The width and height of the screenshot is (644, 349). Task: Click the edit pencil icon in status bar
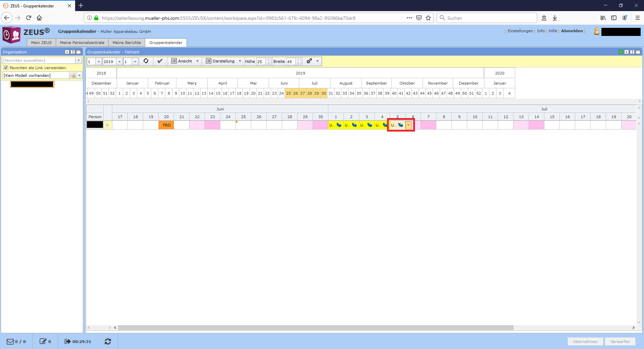click(43, 341)
